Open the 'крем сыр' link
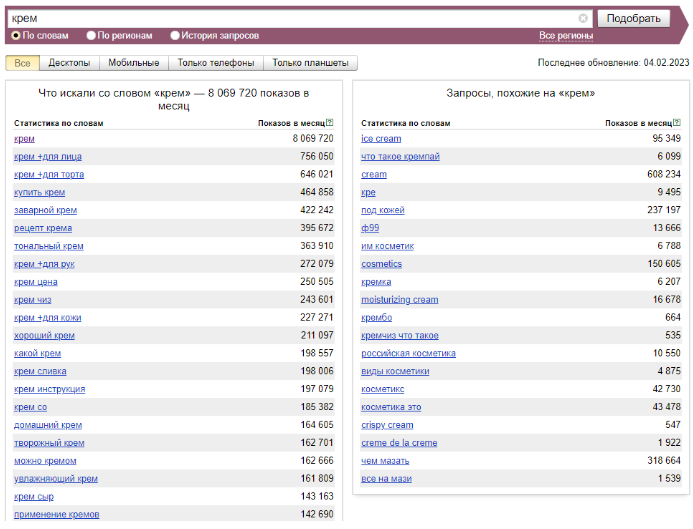Screen dimensions: 693x529 [34, 497]
